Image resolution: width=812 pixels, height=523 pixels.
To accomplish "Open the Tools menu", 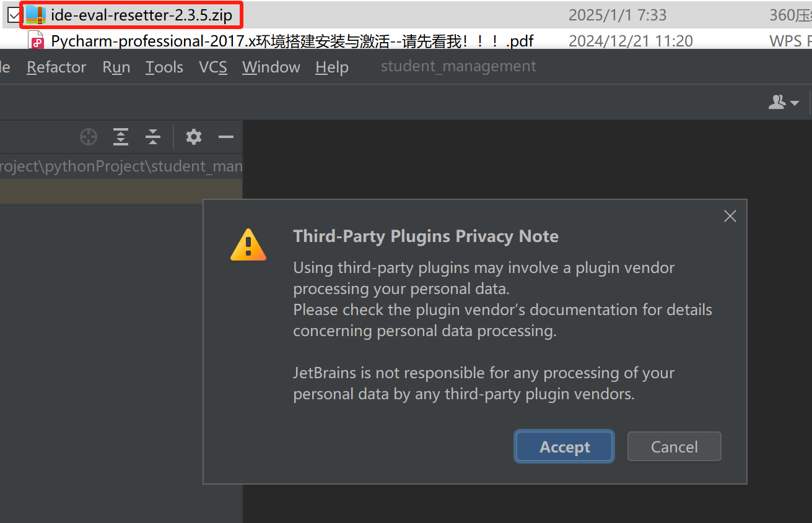I will click(164, 67).
